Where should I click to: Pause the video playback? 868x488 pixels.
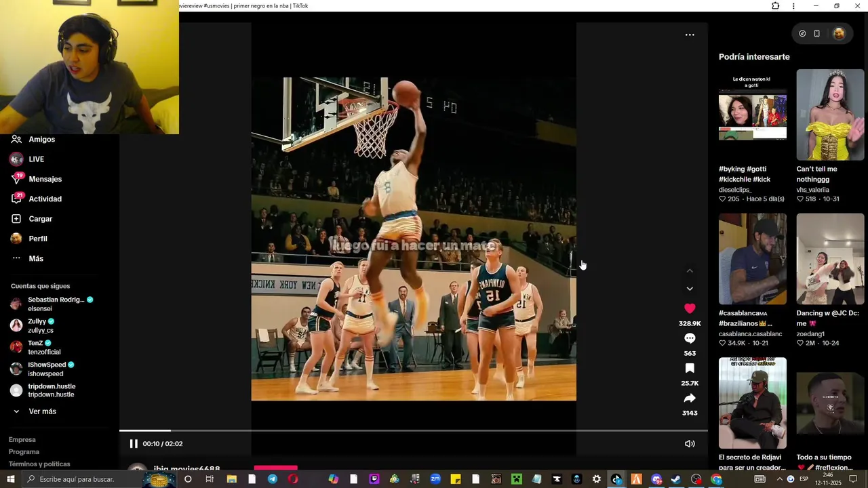point(134,444)
